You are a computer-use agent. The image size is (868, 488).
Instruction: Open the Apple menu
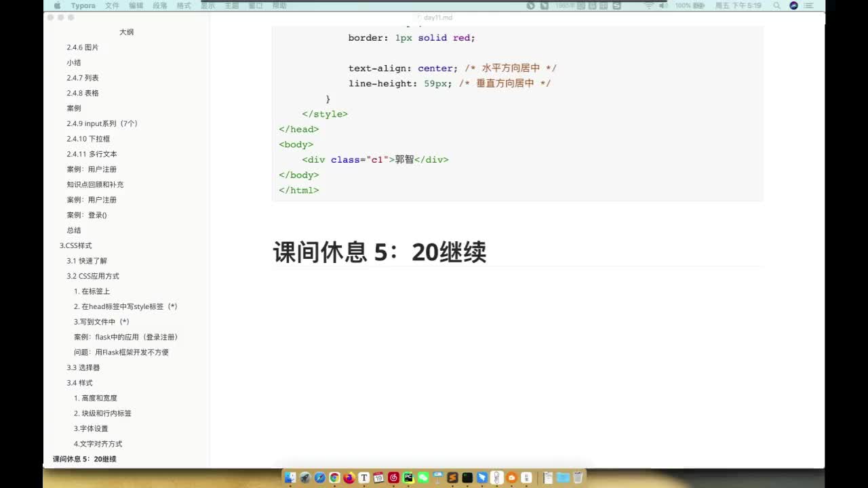[x=57, y=5]
